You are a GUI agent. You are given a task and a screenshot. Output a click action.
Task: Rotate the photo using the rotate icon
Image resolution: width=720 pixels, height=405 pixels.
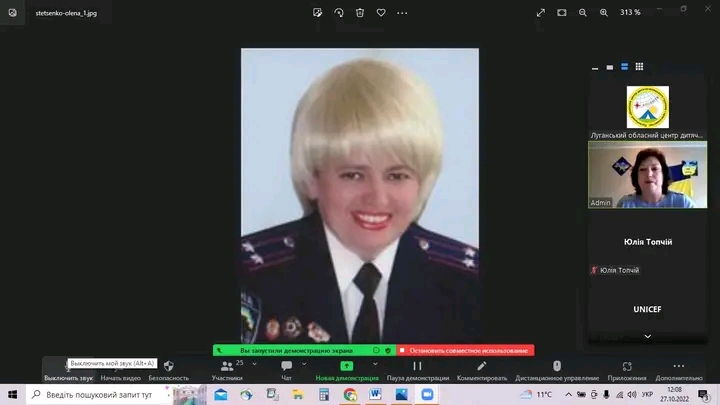(339, 13)
